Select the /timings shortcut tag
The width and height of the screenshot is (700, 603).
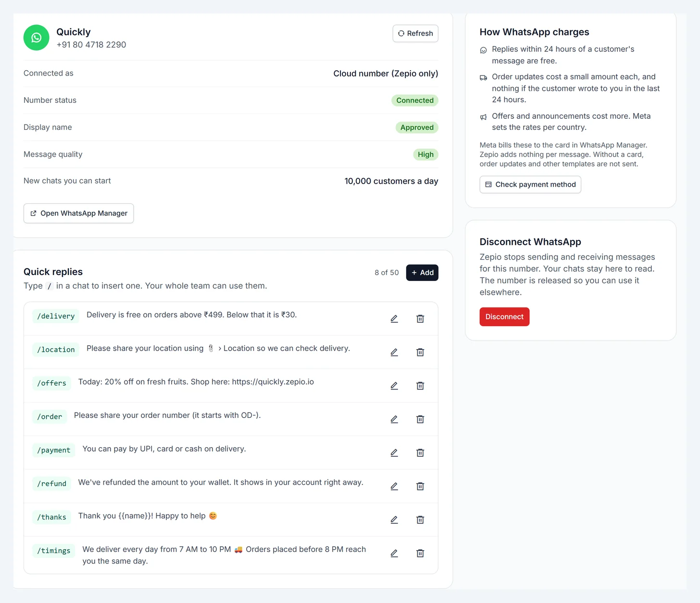pos(54,551)
